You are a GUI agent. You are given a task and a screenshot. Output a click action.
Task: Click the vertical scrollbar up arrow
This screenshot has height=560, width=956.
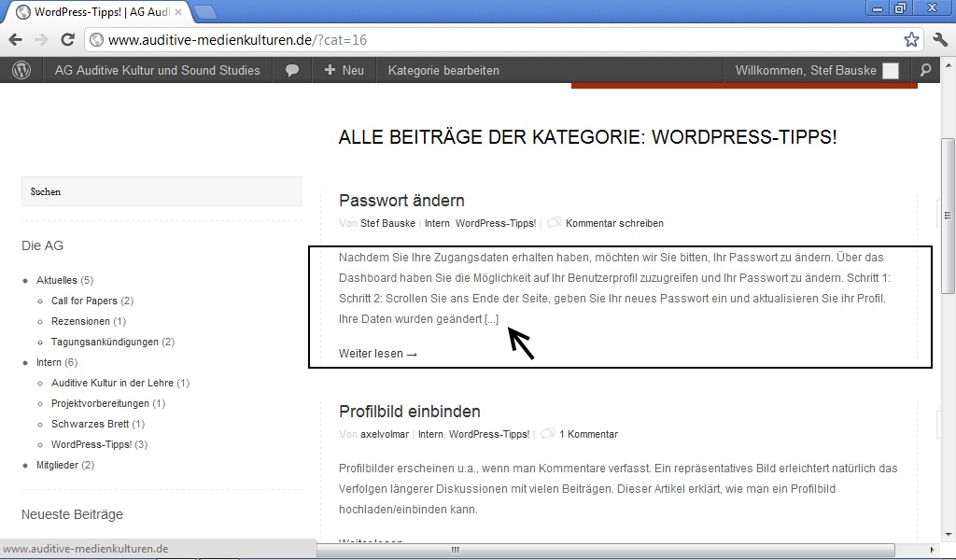click(x=948, y=64)
